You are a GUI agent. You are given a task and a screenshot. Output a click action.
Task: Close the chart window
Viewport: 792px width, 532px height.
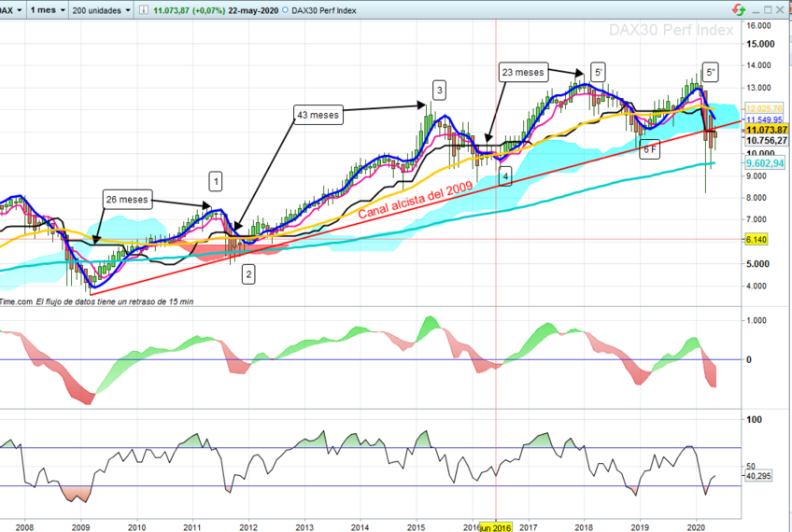pos(781,10)
